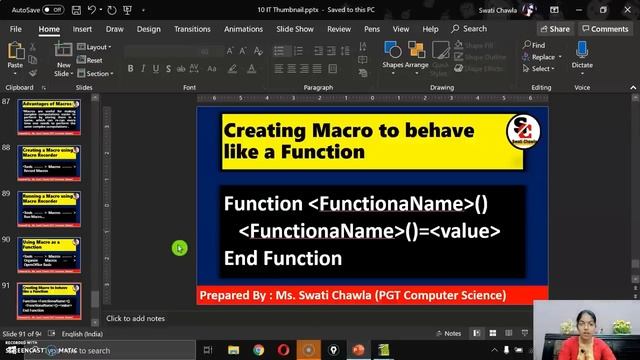The width and height of the screenshot is (640, 360).
Task: Click the Paste clipboard icon
Action: pos(16,51)
